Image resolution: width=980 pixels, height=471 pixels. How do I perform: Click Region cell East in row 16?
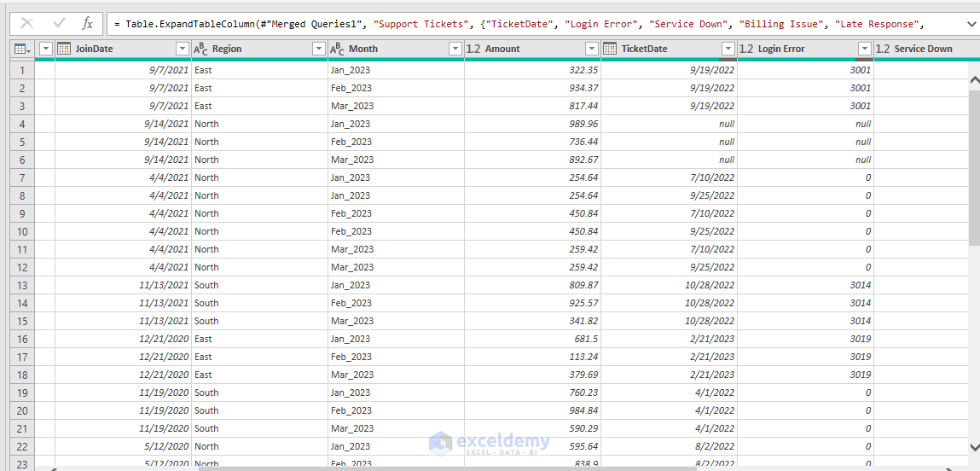pos(259,339)
